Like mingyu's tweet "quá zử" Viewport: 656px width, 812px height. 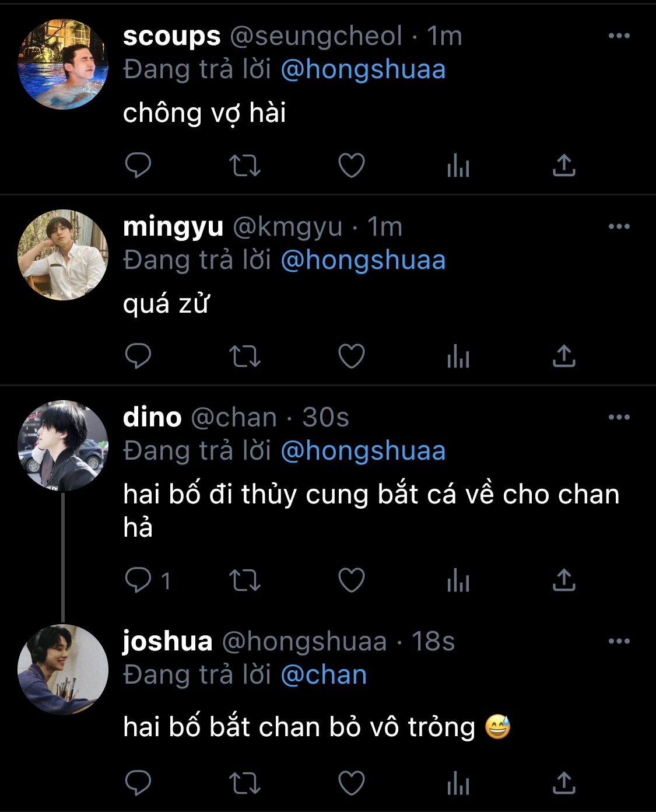pos(352,356)
